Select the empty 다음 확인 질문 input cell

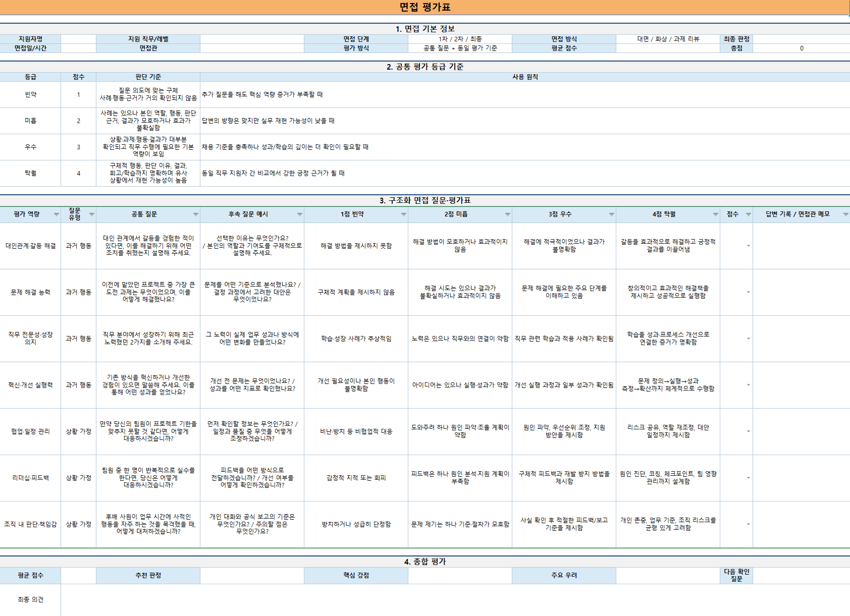(801, 576)
